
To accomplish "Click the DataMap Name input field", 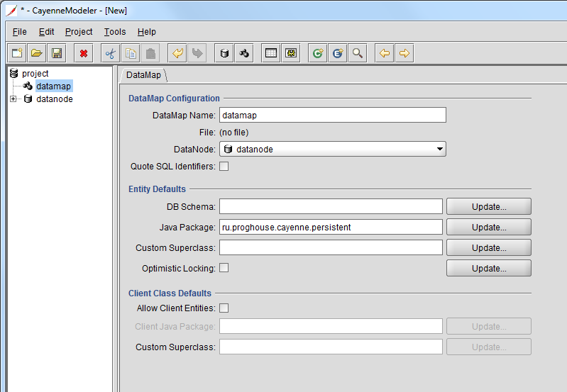I will tap(333, 116).
